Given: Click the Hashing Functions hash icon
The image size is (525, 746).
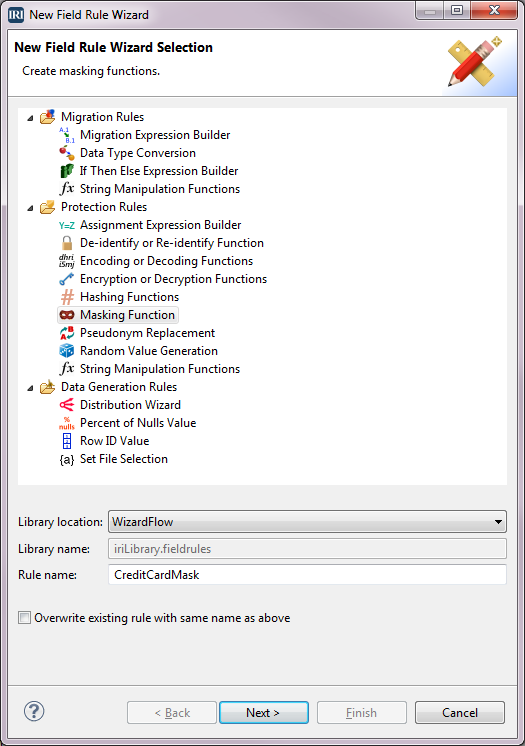Looking at the screenshot, I should tap(67, 297).
